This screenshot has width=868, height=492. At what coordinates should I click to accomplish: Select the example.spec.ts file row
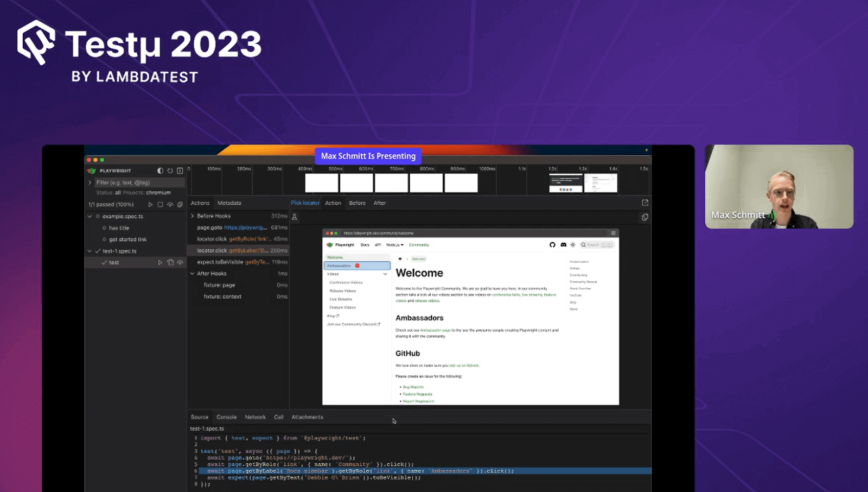click(136, 216)
